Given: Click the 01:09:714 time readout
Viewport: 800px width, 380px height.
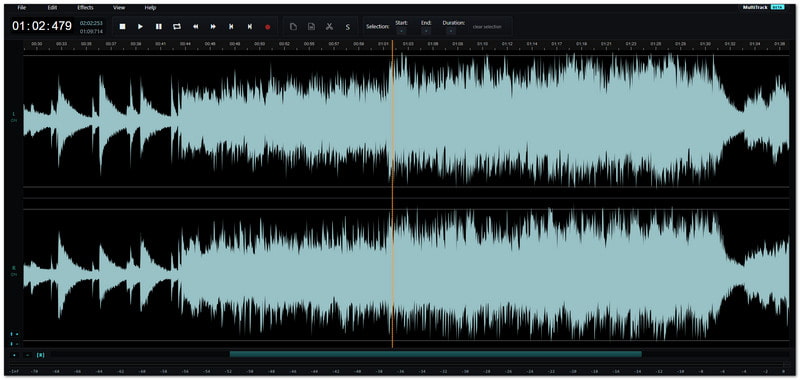Looking at the screenshot, I should 91,31.
